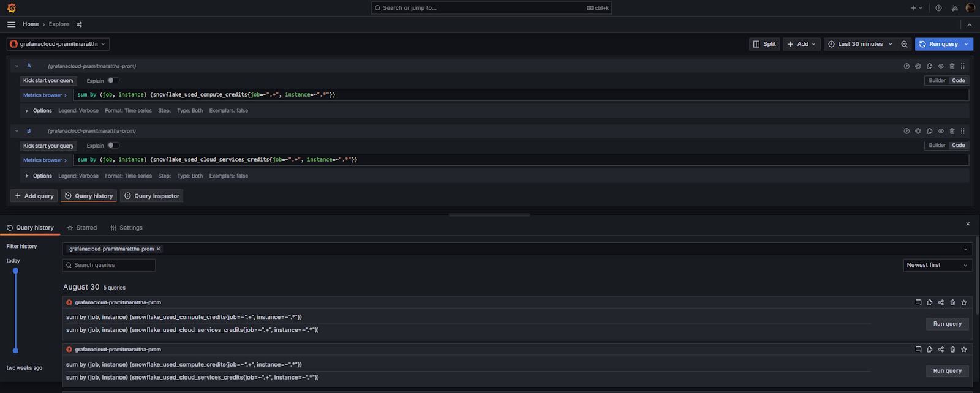Click the share icon beside Explore breadcrumb

point(79,24)
